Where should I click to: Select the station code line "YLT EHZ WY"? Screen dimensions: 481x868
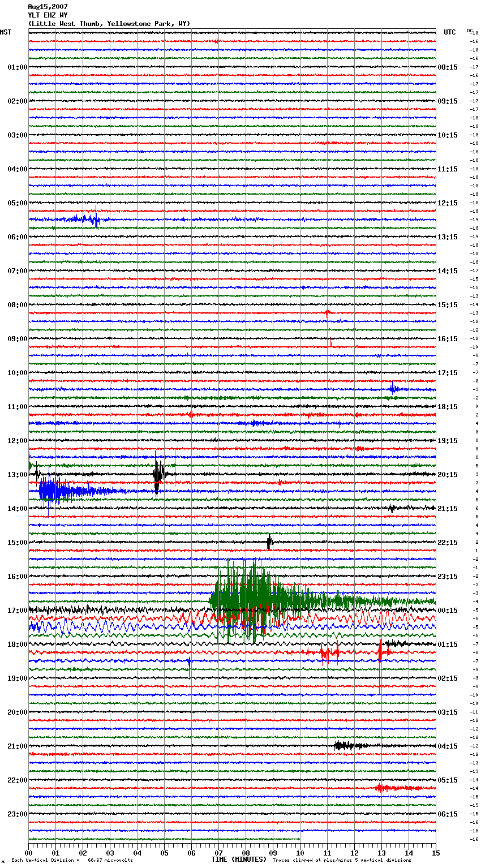pyautogui.click(x=48, y=15)
